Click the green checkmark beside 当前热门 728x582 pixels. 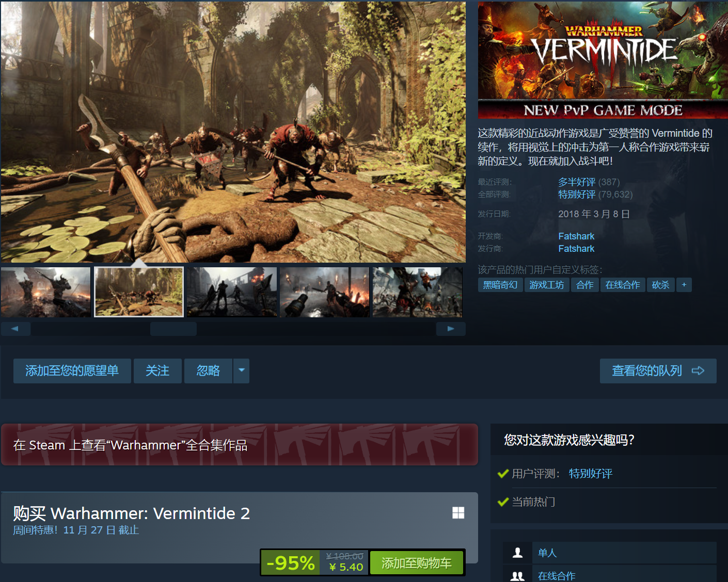click(503, 501)
